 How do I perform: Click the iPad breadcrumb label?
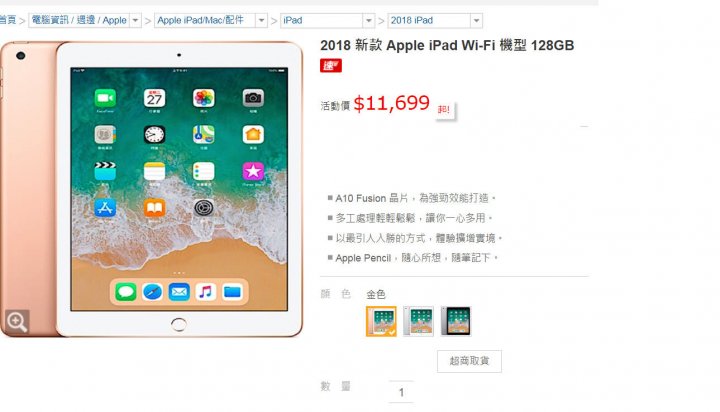pyautogui.click(x=293, y=20)
